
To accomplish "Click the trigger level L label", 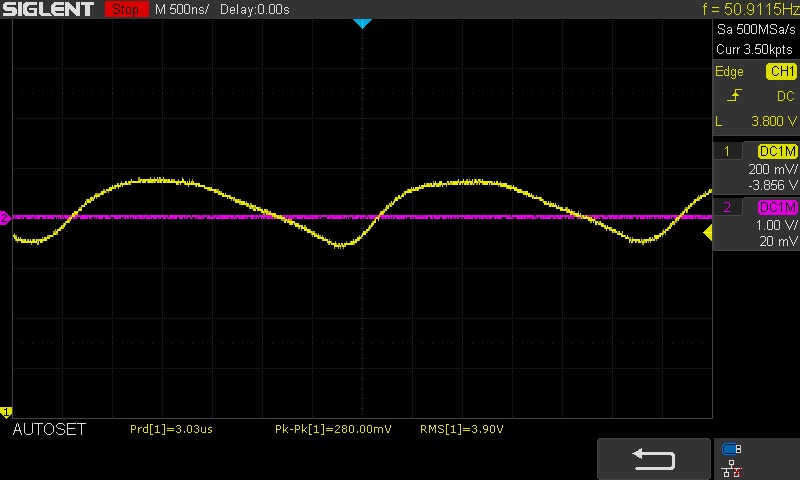I will click(719, 121).
